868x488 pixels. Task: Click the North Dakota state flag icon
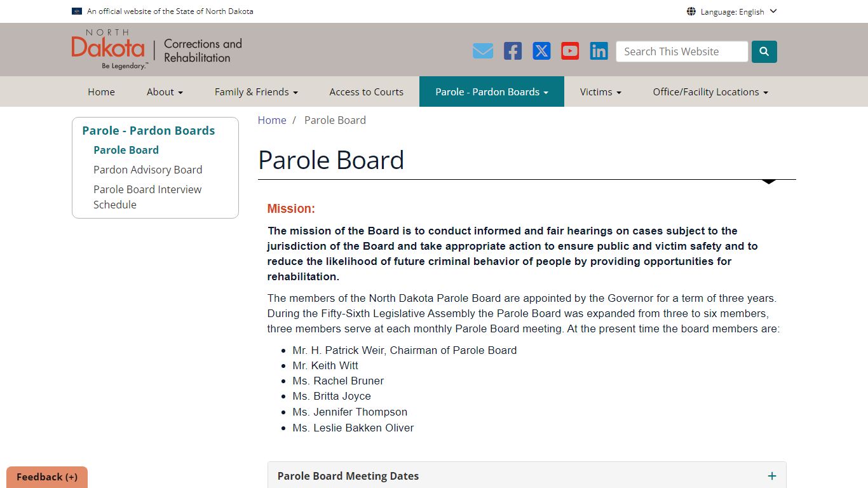coord(77,11)
